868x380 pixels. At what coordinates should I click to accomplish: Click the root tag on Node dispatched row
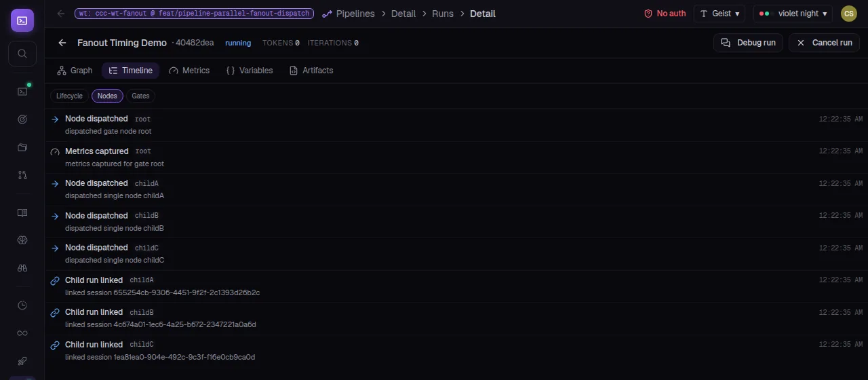tap(142, 119)
